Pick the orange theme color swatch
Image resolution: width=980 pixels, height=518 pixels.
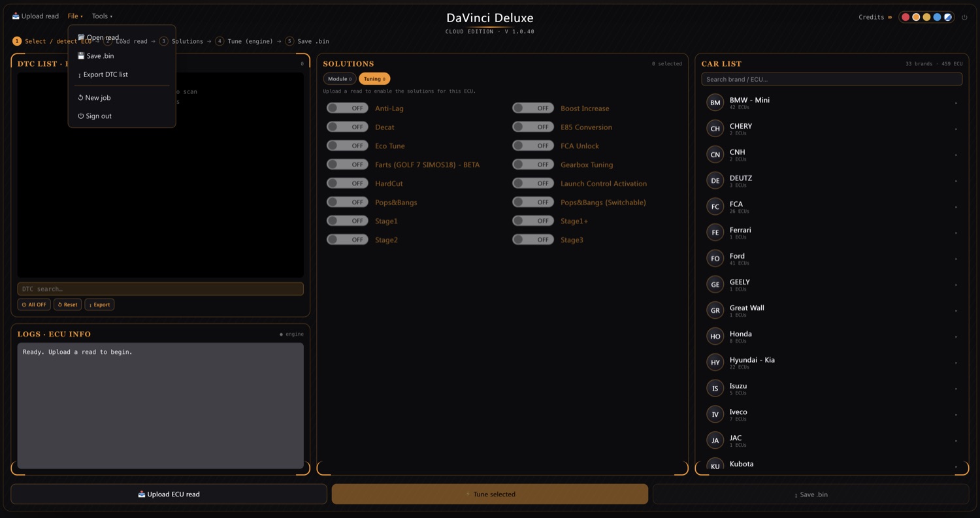click(916, 17)
